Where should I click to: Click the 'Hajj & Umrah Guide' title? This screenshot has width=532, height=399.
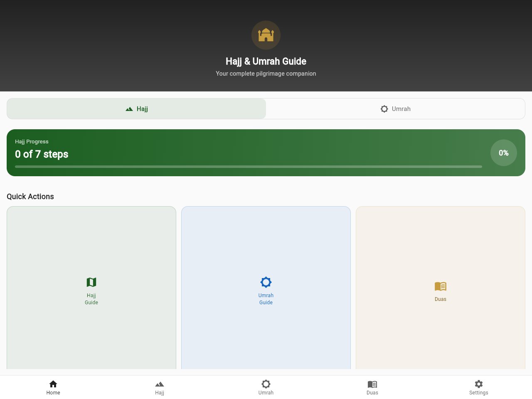[x=266, y=62]
